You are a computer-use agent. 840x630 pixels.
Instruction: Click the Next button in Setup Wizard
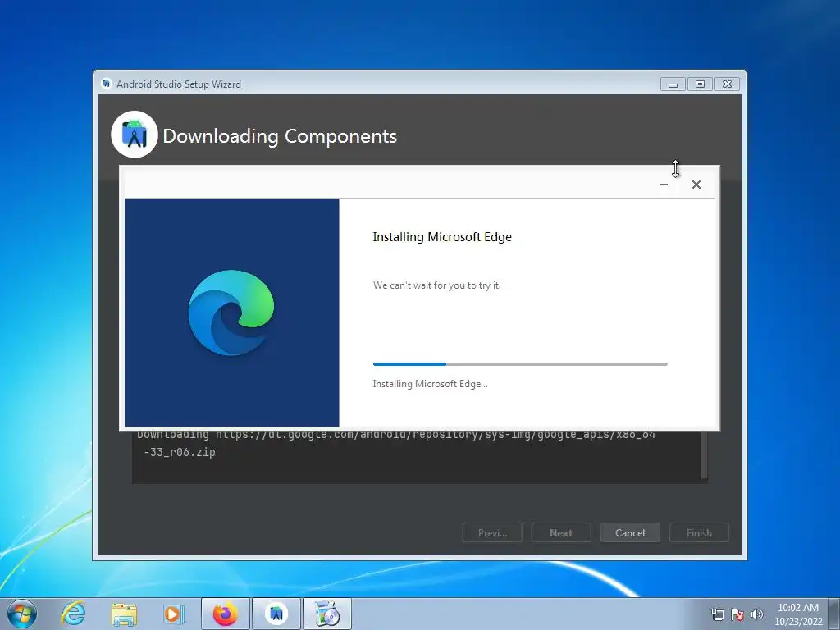pyautogui.click(x=561, y=532)
